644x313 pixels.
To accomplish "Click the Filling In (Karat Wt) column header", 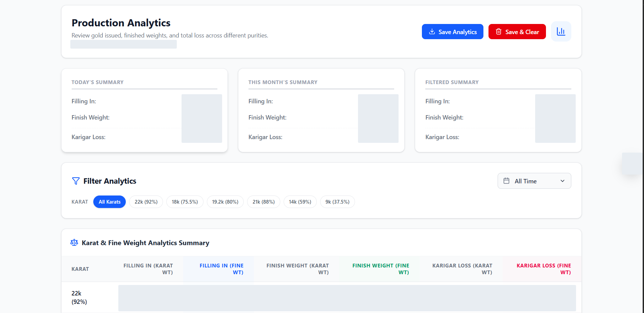I will [x=148, y=269].
